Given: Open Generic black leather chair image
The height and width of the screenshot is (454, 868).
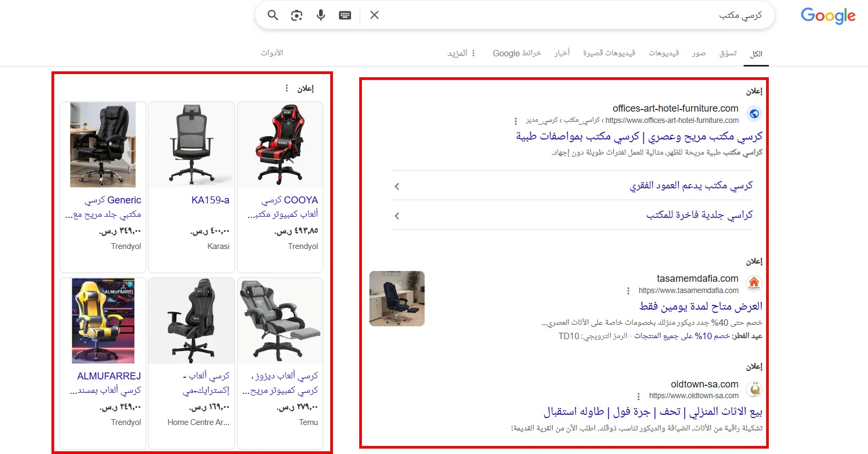Looking at the screenshot, I should [103, 145].
